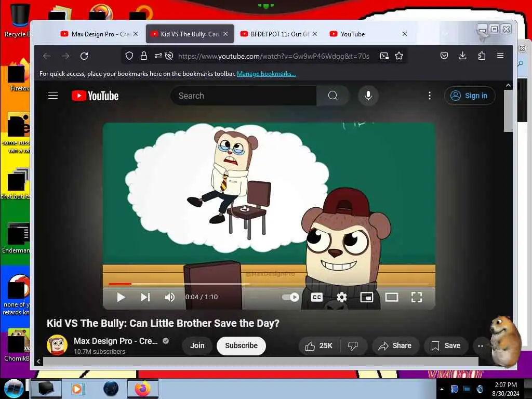Open the Firefox downloads panel
Image resolution: width=532 pixels, height=399 pixels.
(x=462, y=56)
